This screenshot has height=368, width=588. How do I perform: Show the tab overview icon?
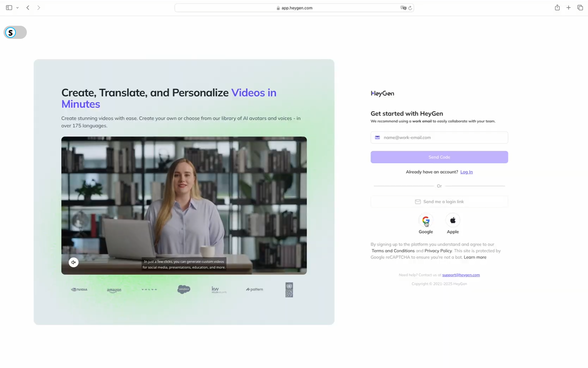[x=580, y=7]
